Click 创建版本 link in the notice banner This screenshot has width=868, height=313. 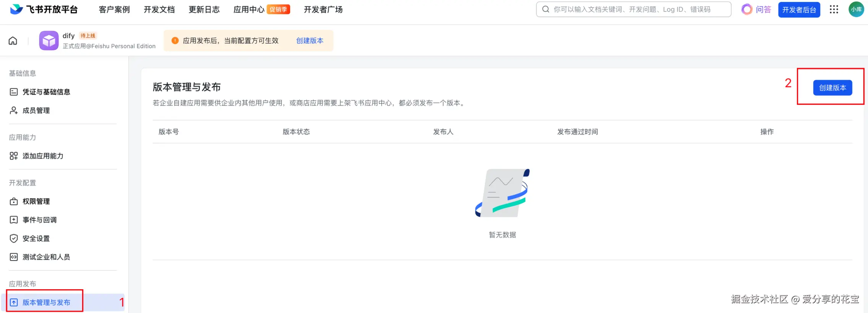310,41
